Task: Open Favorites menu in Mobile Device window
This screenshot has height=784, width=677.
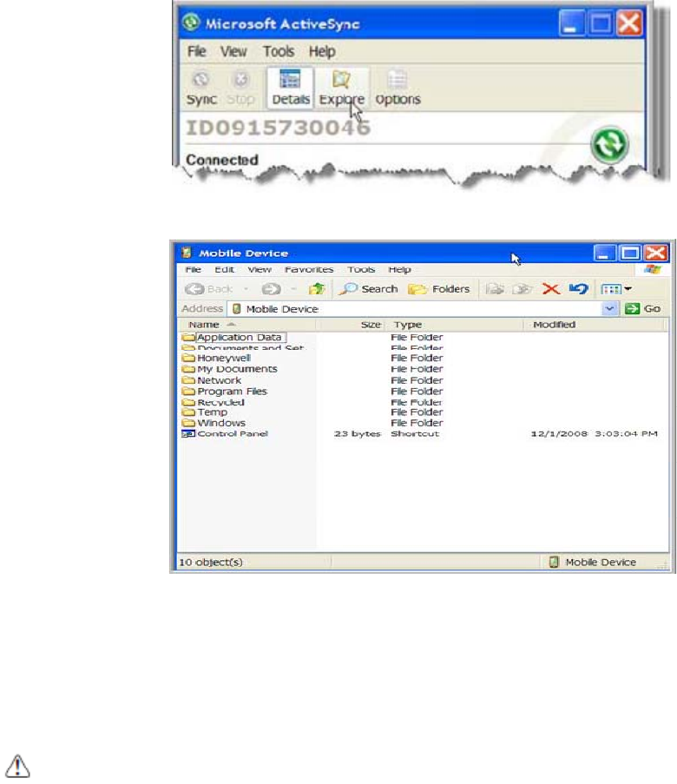Action: pyautogui.click(x=308, y=269)
